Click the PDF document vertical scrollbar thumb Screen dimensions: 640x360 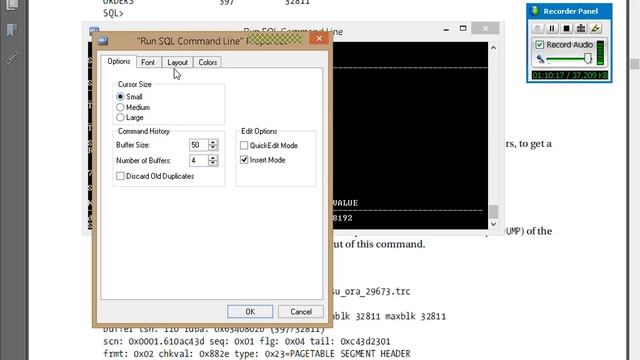635,64
